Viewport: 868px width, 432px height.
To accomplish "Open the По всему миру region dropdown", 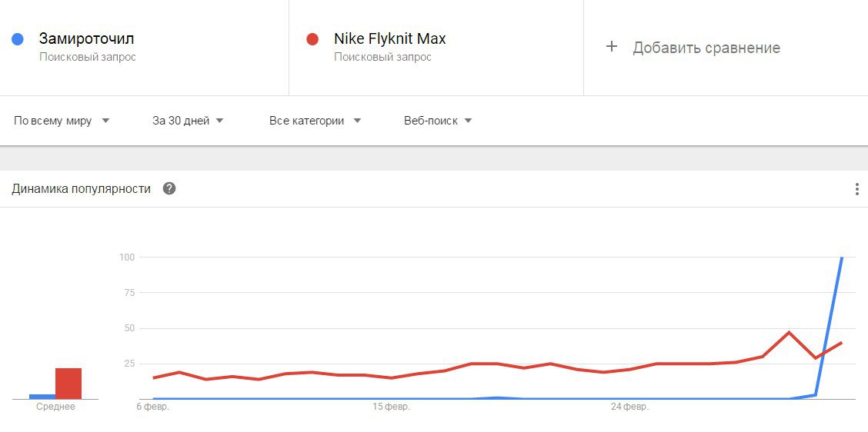I will [x=62, y=121].
